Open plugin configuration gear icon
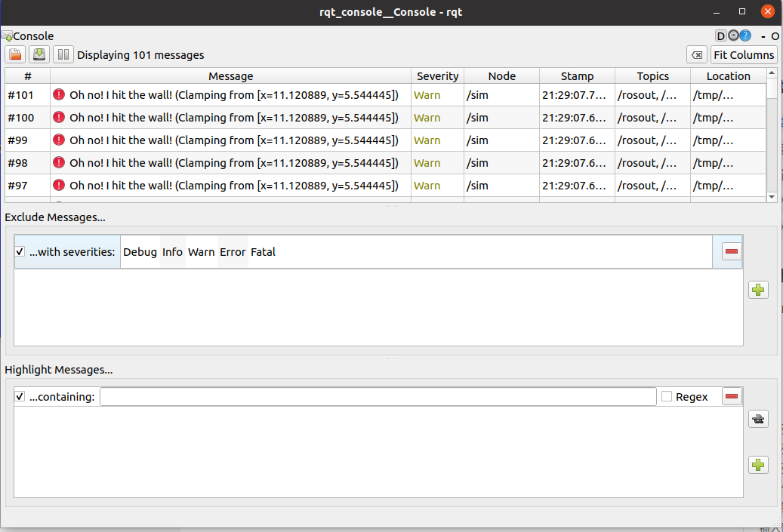The image size is (783, 532). (x=733, y=35)
